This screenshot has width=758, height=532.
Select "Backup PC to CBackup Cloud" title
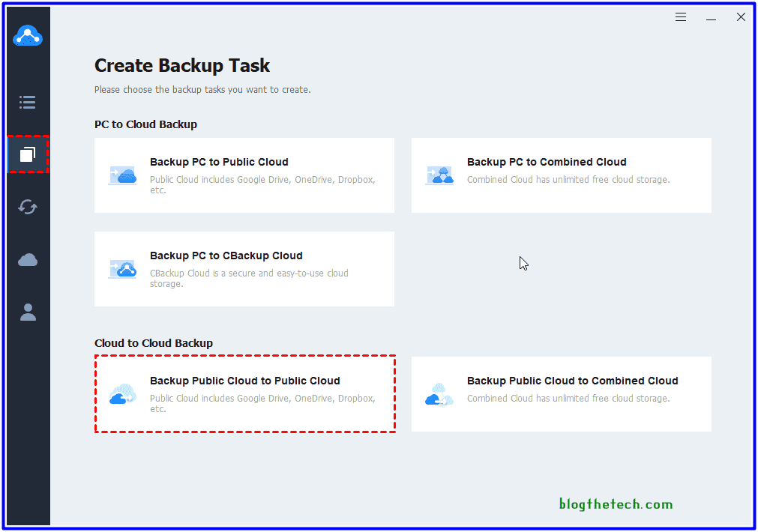pyautogui.click(x=226, y=256)
